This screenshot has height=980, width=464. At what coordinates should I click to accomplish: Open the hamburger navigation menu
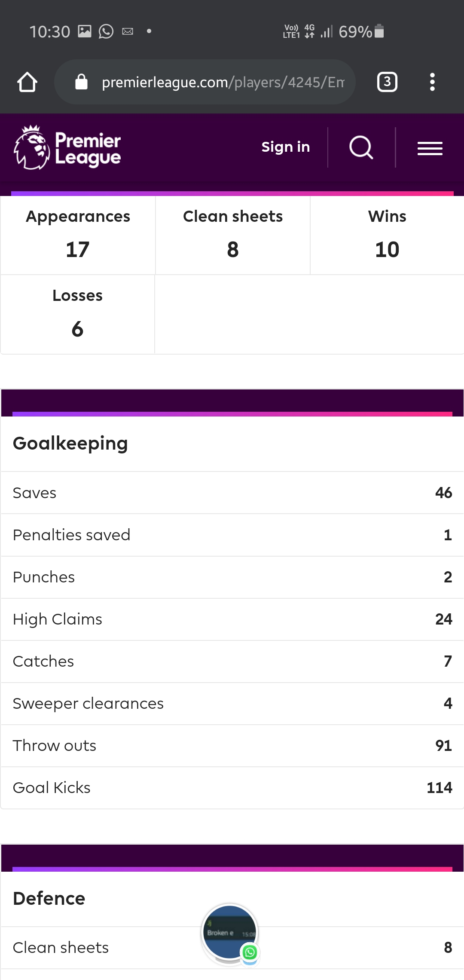430,148
